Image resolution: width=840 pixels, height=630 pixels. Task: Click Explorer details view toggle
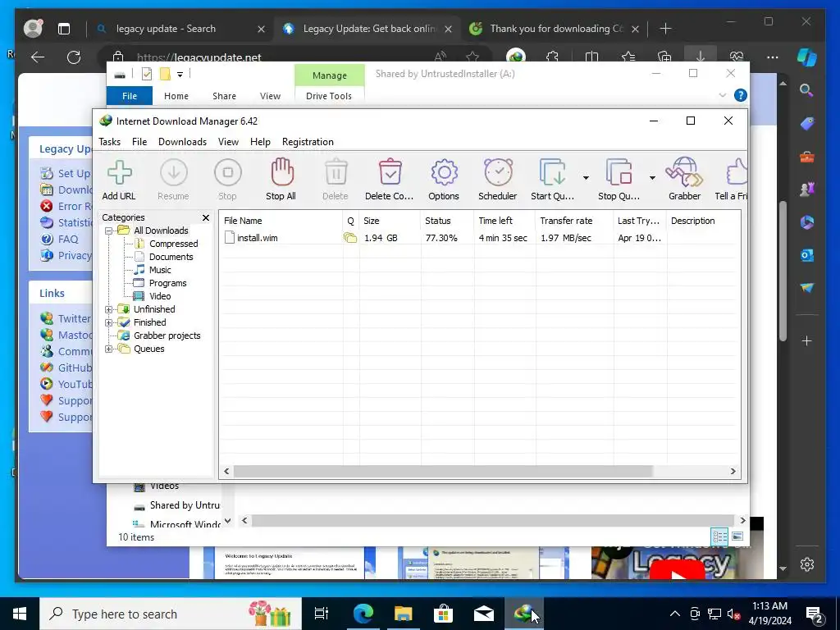pyautogui.click(x=719, y=536)
